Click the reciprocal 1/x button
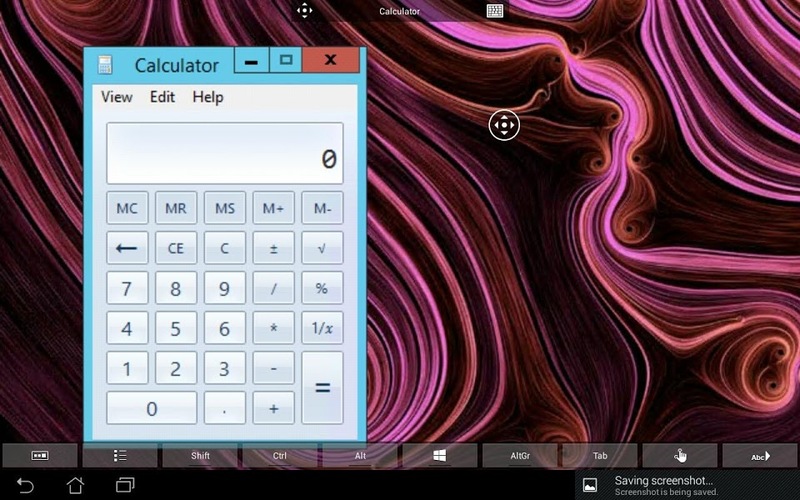Viewport: 800px width, 500px height. [322, 328]
